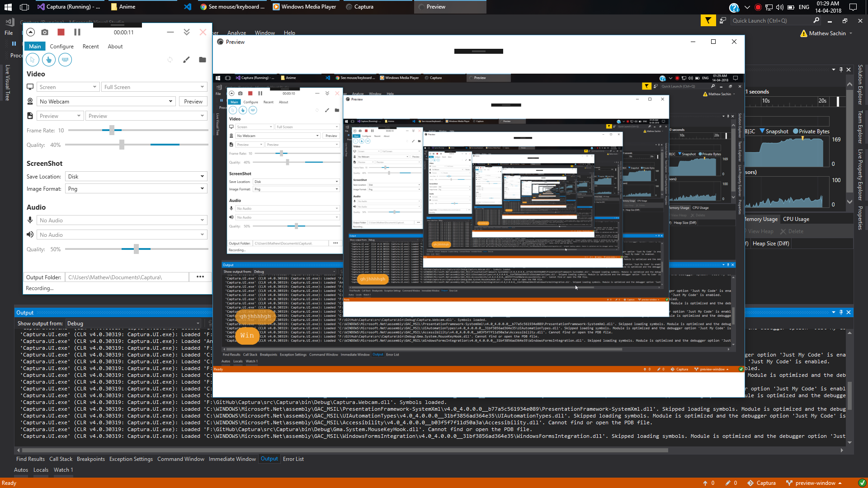Take a screenshot using the camera icon
Image resolution: width=868 pixels, height=488 pixels.
tap(45, 32)
